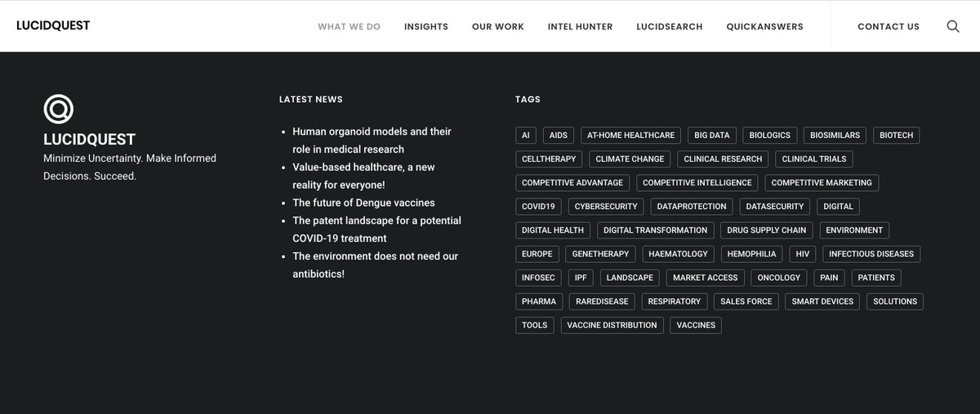Choose Competitive Intelligence tag
This screenshot has height=414, width=980.
697,182
